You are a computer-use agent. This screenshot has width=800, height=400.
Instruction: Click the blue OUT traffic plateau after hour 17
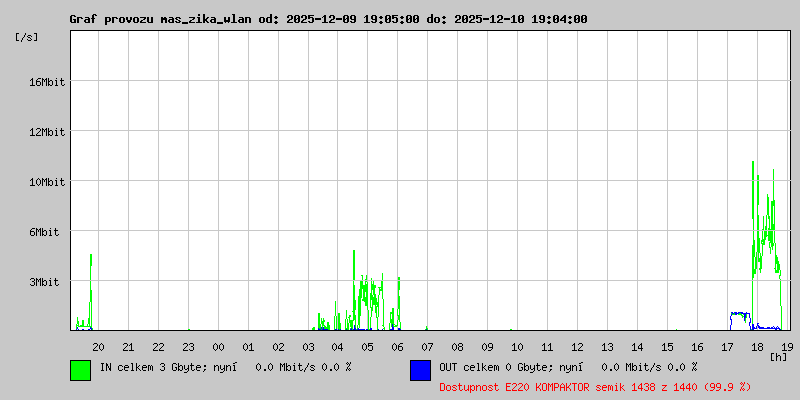(x=740, y=320)
